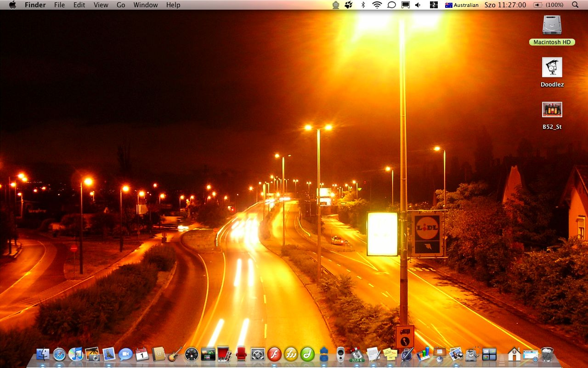
Task: Start iChat from the Dock
Action: [125, 354]
